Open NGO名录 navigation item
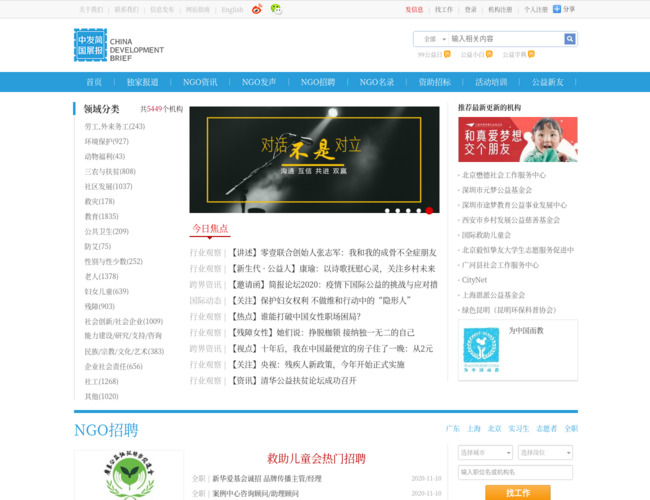 pyautogui.click(x=377, y=82)
